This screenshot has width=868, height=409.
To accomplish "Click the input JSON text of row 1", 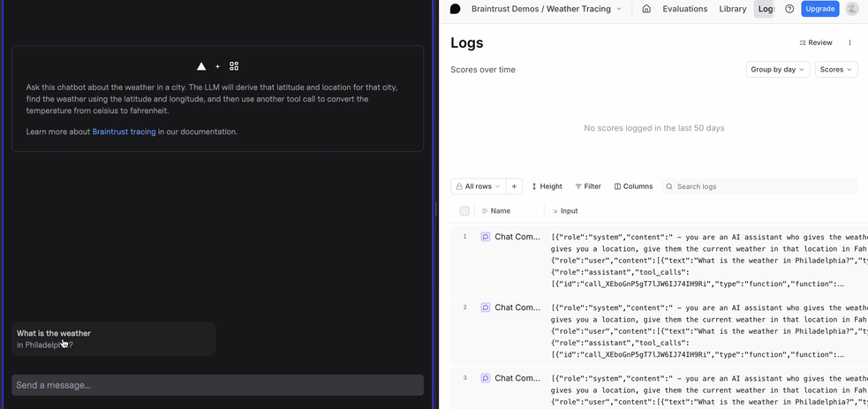I will [x=709, y=260].
